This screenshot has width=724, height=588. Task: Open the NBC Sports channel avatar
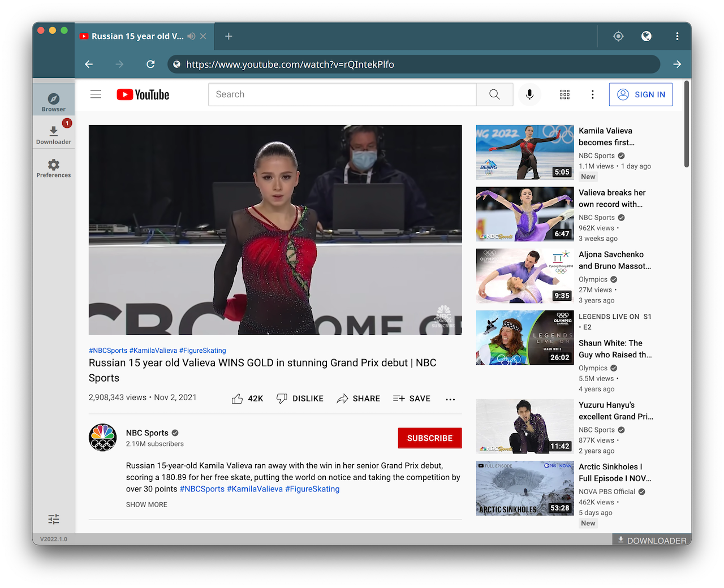tap(103, 438)
